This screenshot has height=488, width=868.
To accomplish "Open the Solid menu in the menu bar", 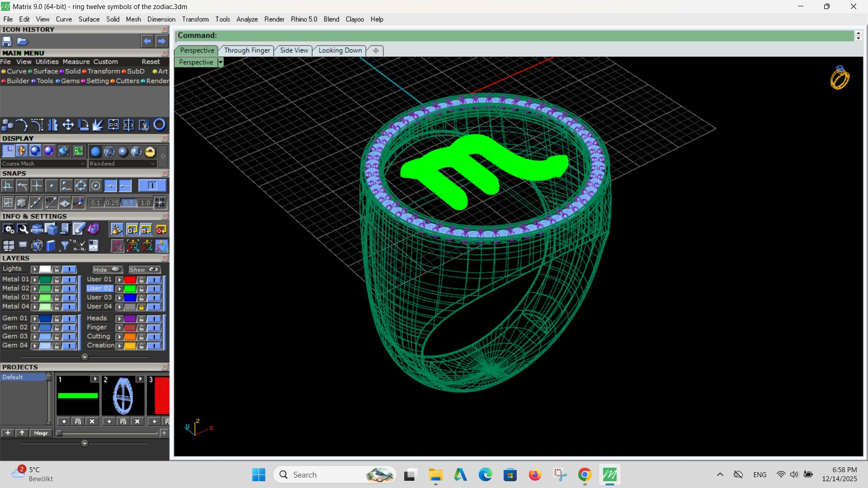I will [113, 19].
